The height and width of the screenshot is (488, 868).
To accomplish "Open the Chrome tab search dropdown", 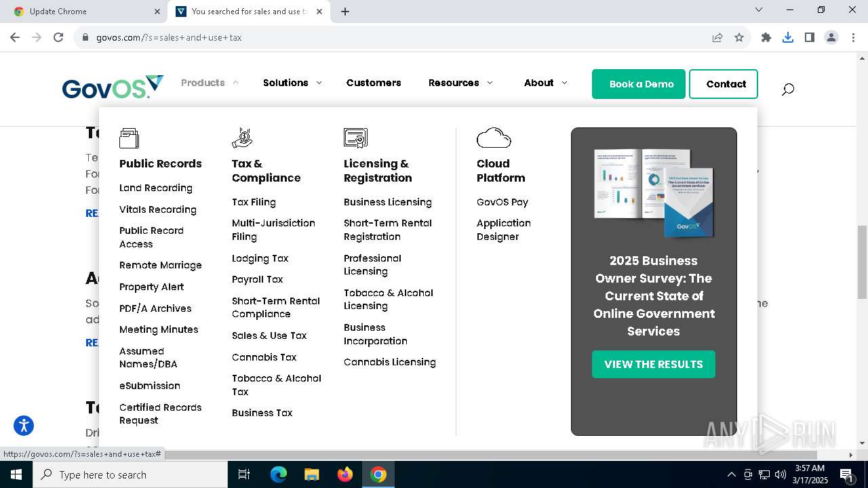I will tap(759, 9).
